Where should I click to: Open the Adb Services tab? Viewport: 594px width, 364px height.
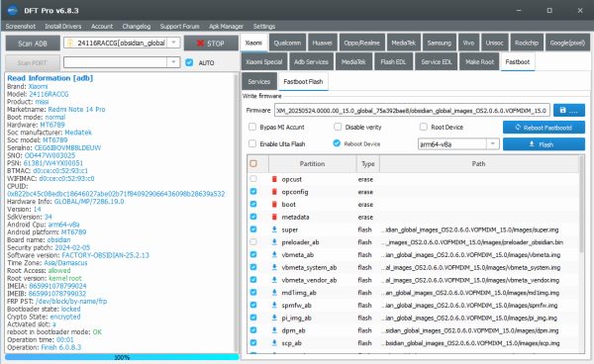311,61
